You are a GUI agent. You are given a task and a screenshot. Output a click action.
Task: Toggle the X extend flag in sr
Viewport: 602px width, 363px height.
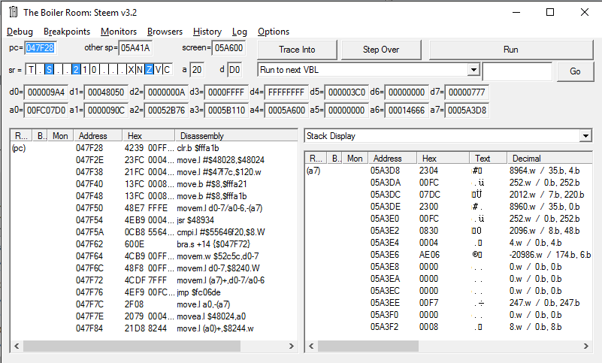(x=131, y=70)
